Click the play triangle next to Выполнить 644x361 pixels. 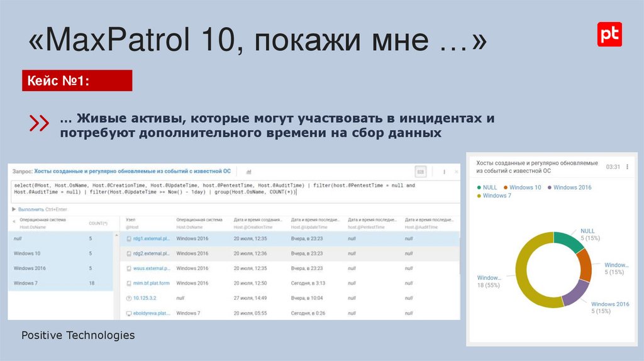pos(14,209)
